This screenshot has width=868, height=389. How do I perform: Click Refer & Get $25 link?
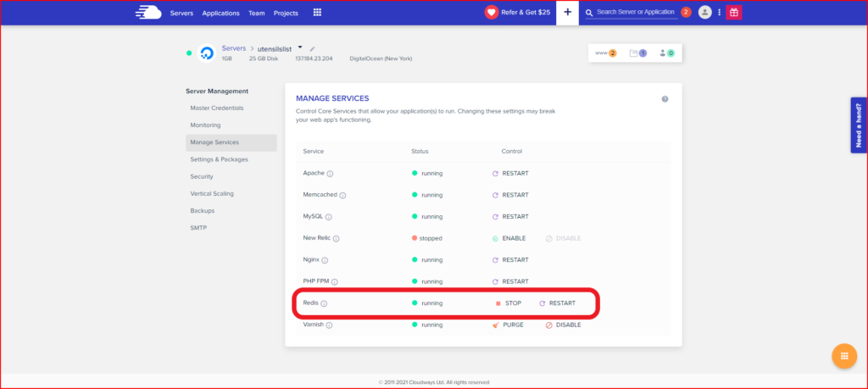(x=526, y=12)
